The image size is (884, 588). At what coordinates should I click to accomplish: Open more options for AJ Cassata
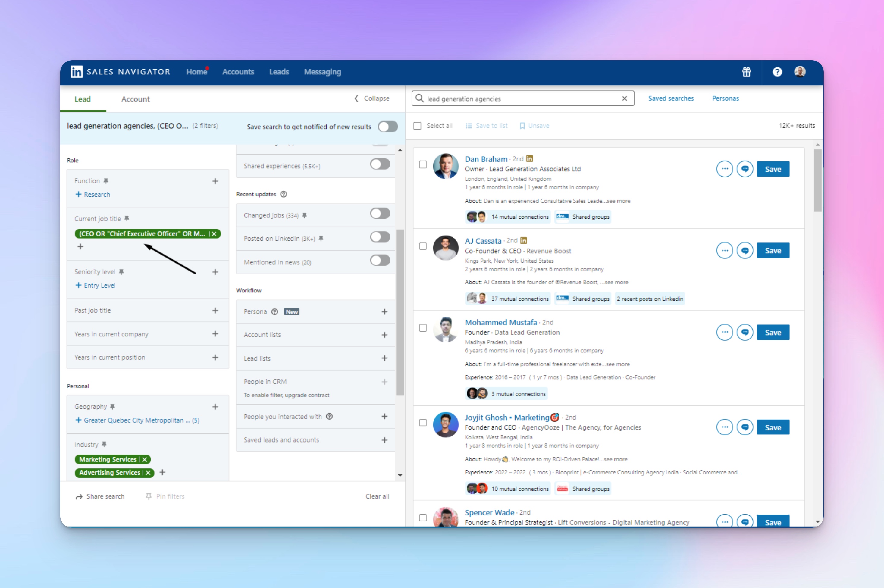pos(724,251)
